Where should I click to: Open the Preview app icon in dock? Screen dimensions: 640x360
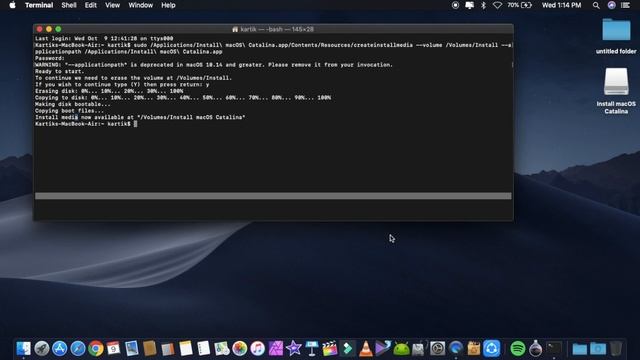click(132, 349)
